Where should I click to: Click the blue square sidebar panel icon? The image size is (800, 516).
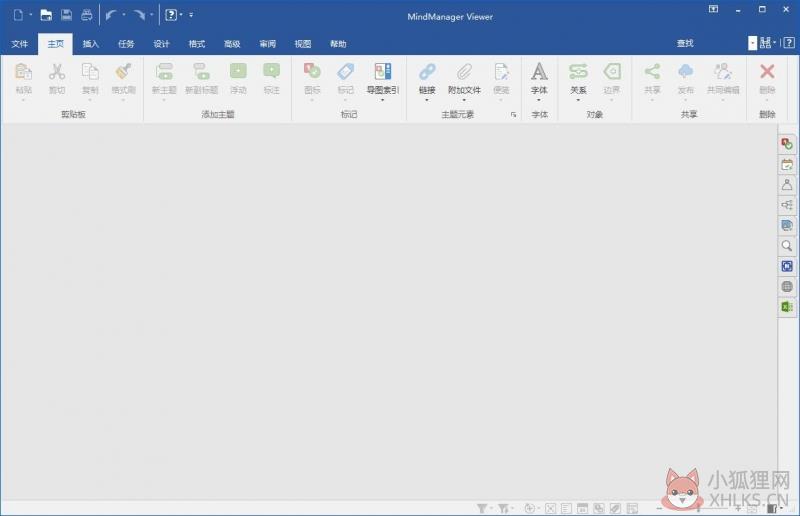[x=787, y=266]
